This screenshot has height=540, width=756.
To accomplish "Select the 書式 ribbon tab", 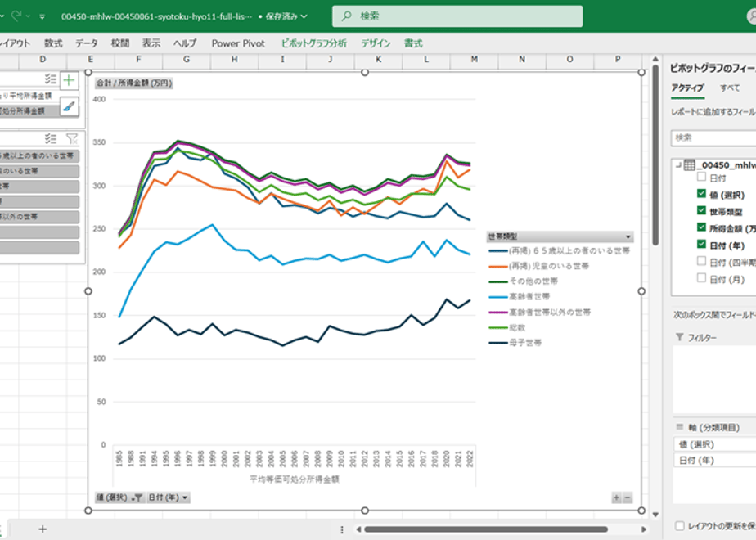I will pos(413,43).
